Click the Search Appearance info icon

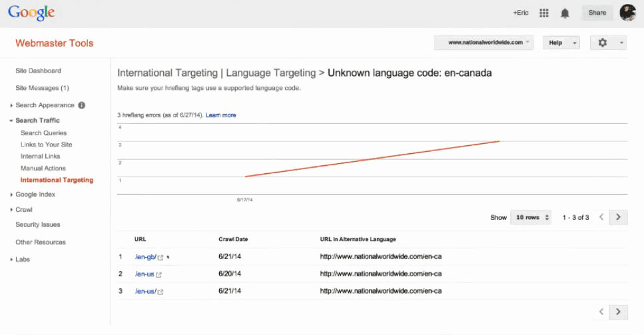pyautogui.click(x=82, y=105)
